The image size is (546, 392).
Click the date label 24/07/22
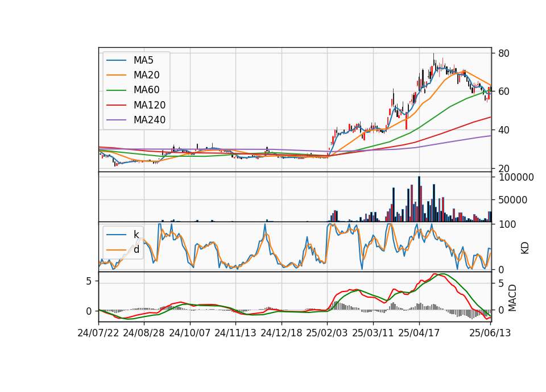98,333
